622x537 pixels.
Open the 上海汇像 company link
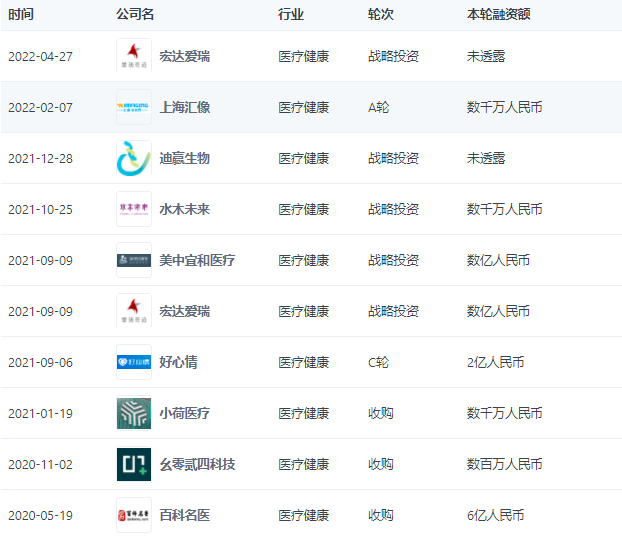(184, 107)
